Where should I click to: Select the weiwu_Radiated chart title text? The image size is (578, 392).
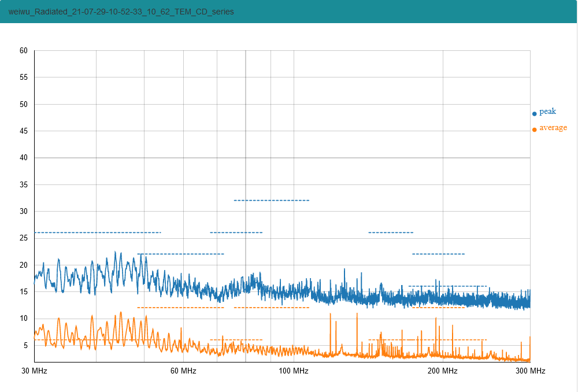[x=121, y=12]
